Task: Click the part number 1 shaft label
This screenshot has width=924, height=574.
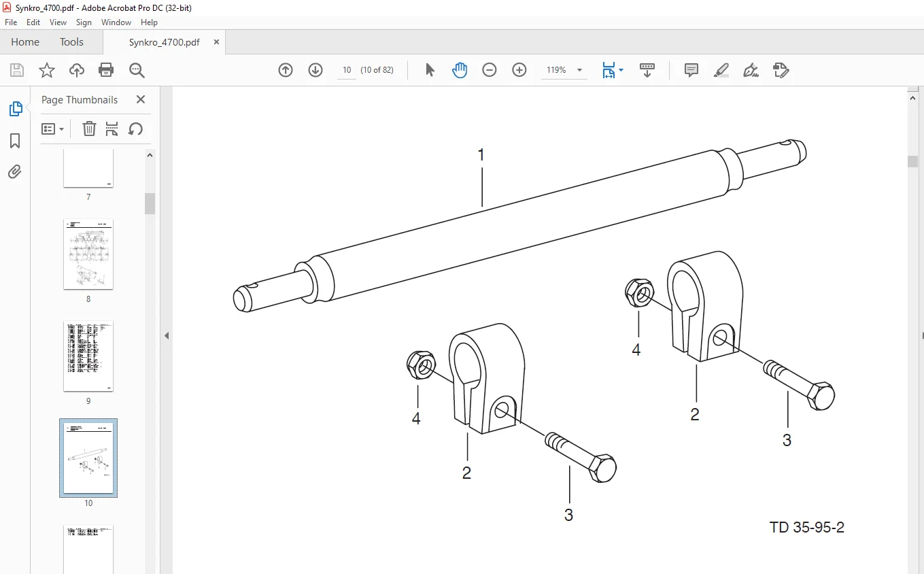Action: [x=481, y=155]
